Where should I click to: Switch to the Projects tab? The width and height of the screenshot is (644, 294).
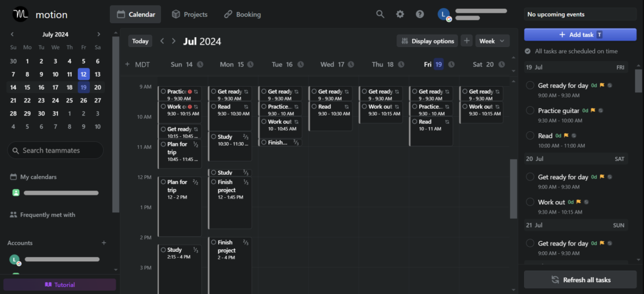pos(189,14)
